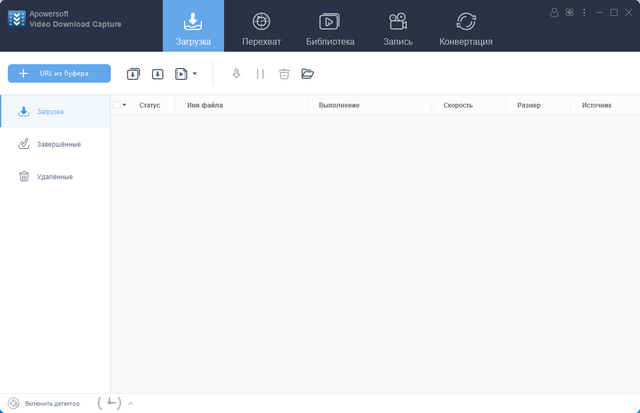Image resolution: width=640 pixels, height=413 pixels.
Task: Open the three-dot more options menu
Action: point(583,12)
